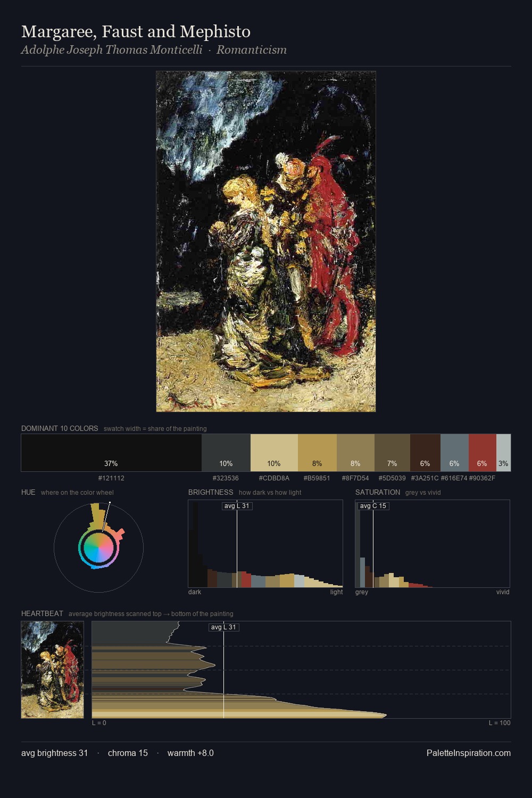This screenshot has width=532, height=798.
Task: Click the 'dark' brightness axis label
Action: tap(195, 592)
